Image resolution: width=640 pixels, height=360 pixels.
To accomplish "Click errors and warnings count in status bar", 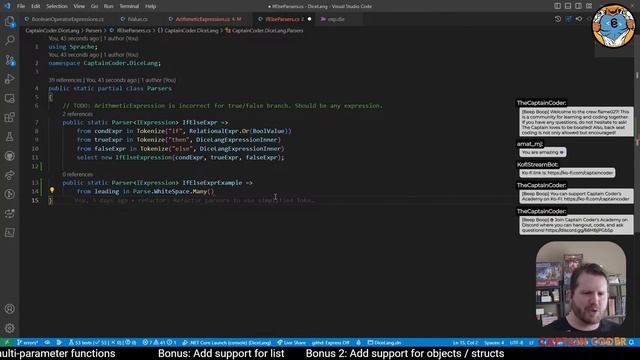I will [x=159, y=342].
